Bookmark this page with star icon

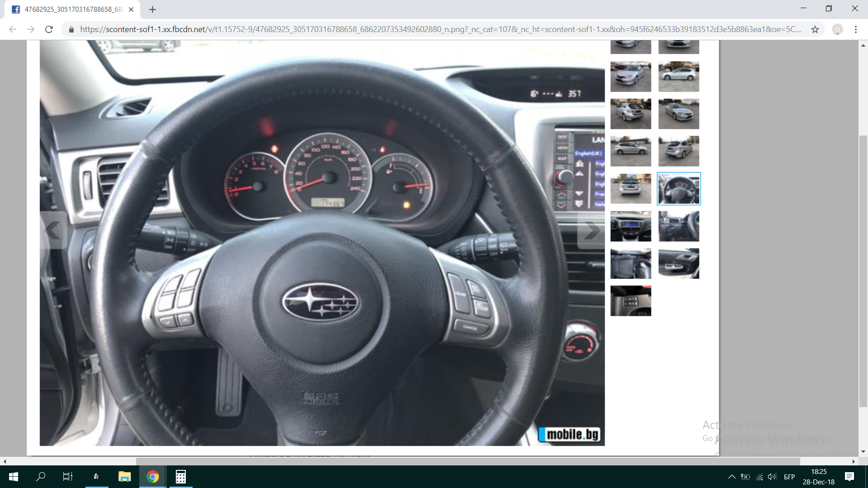point(815,29)
